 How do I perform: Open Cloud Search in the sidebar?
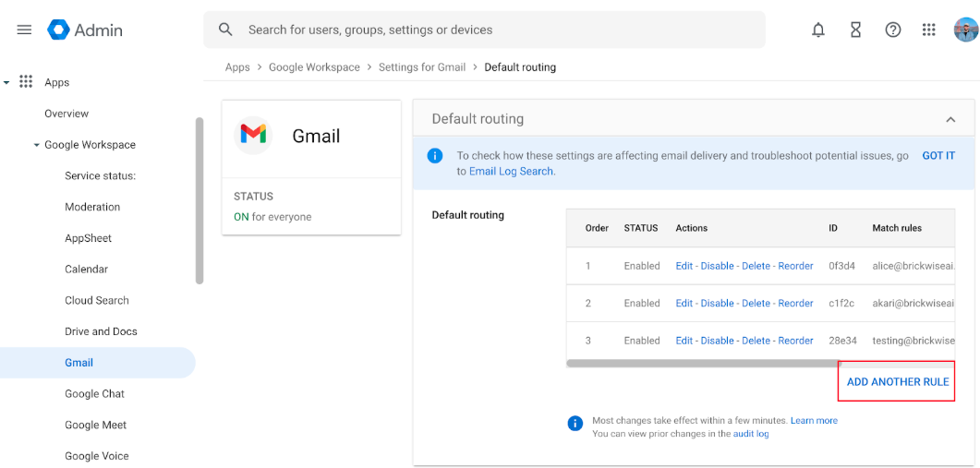pyautogui.click(x=97, y=300)
